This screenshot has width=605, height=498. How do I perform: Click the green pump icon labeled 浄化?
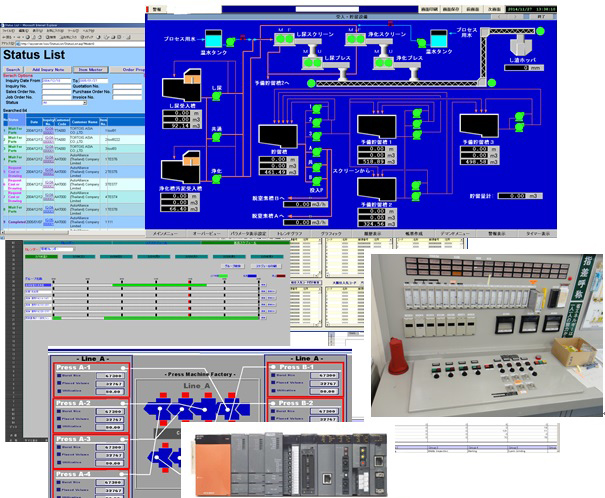[x=217, y=179]
